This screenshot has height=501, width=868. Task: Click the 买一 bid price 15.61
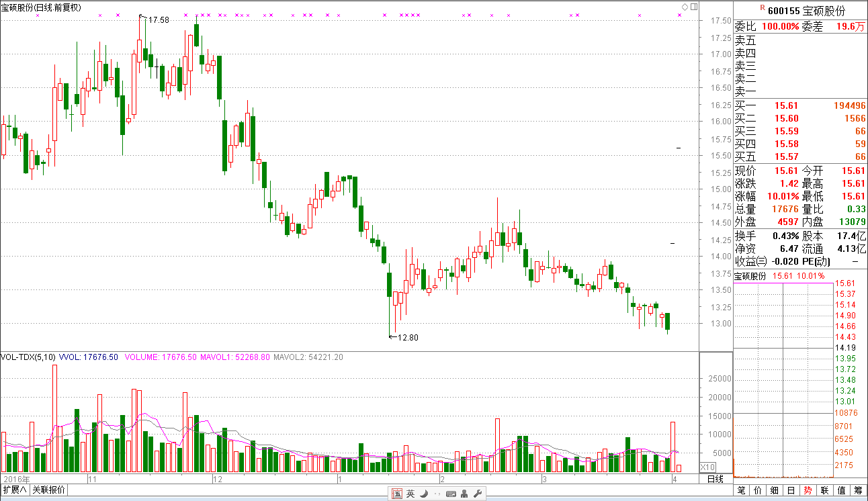tap(787, 106)
